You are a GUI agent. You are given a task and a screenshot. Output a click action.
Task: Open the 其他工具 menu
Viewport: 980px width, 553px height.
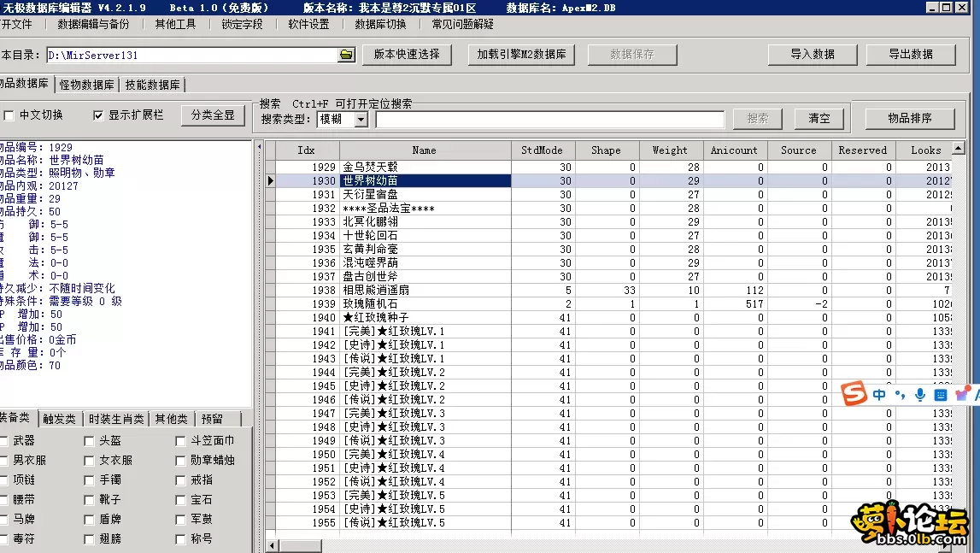[x=175, y=25]
